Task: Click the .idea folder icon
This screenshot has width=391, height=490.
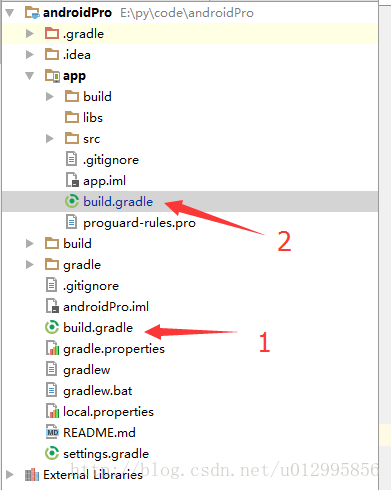Action: (52, 54)
